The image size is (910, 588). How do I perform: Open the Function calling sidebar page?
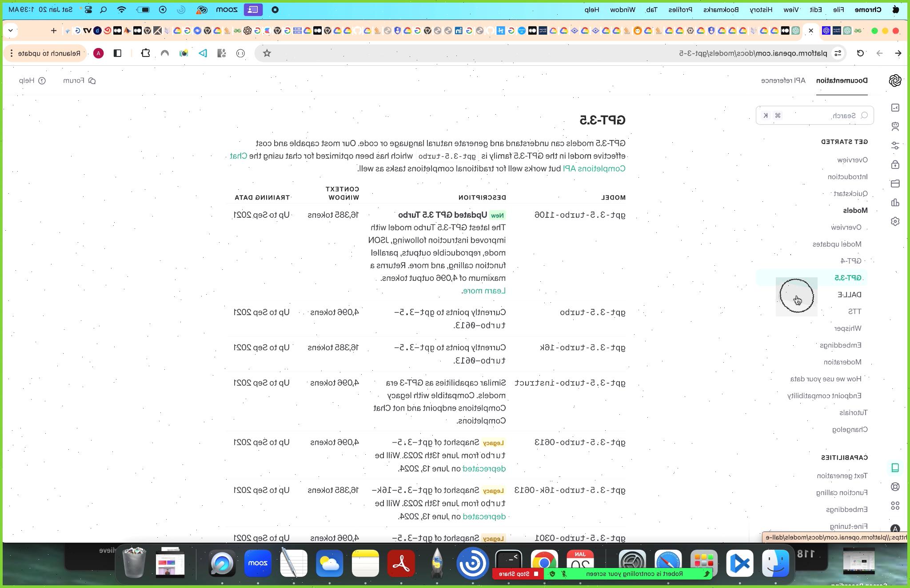[842, 493]
